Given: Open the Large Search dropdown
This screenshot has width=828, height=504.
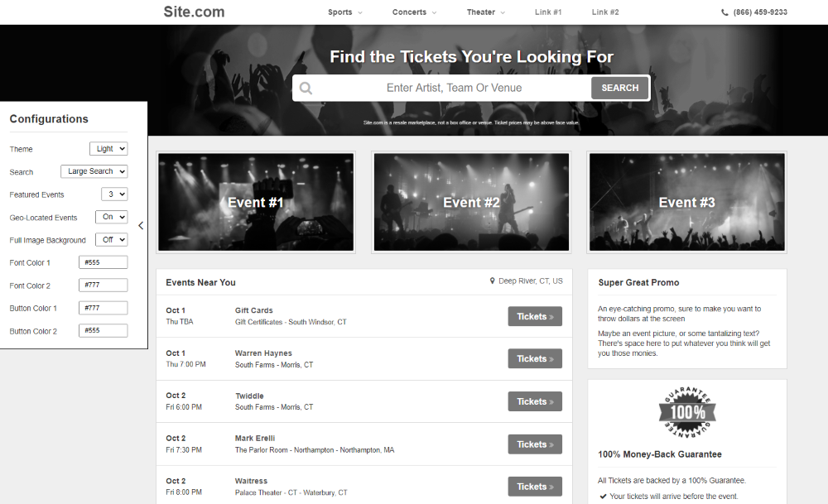Looking at the screenshot, I should (94, 171).
